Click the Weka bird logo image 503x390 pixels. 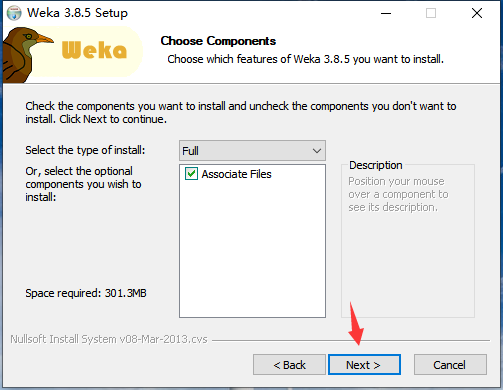point(27,55)
